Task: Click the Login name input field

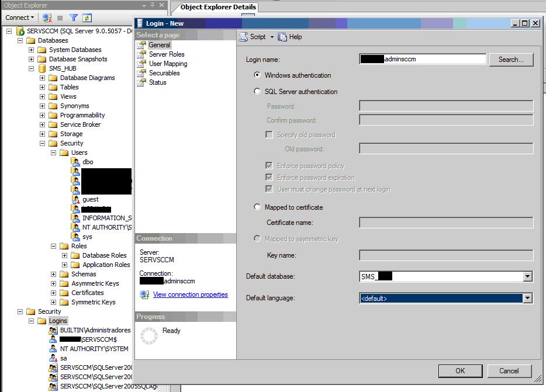Action: (x=423, y=59)
